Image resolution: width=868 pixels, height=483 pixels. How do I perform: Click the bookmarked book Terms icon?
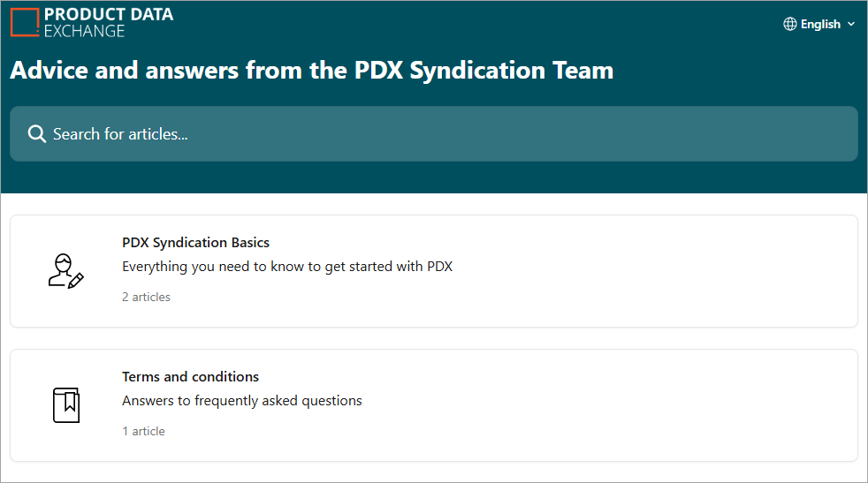tap(65, 404)
